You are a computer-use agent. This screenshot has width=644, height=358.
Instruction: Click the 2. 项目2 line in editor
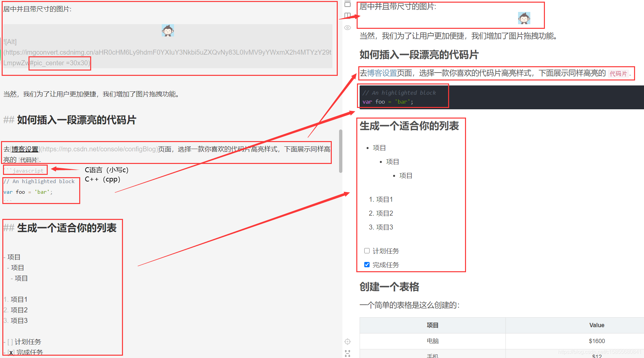point(16,310)
